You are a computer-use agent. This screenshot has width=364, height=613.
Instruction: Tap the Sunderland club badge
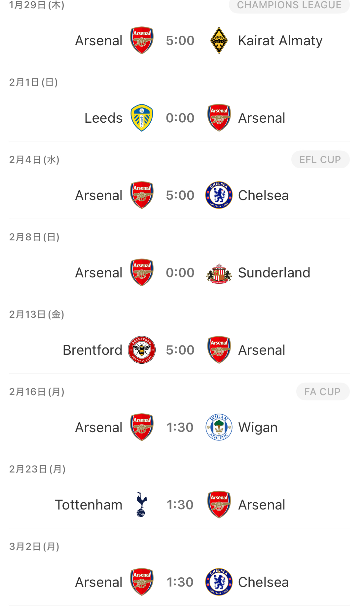point(219,273)
